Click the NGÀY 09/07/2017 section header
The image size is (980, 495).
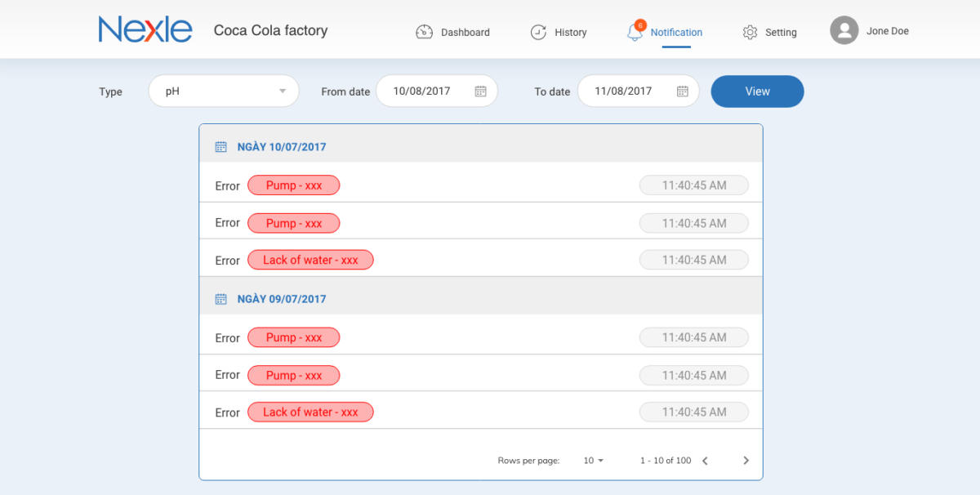coord(282,299)
